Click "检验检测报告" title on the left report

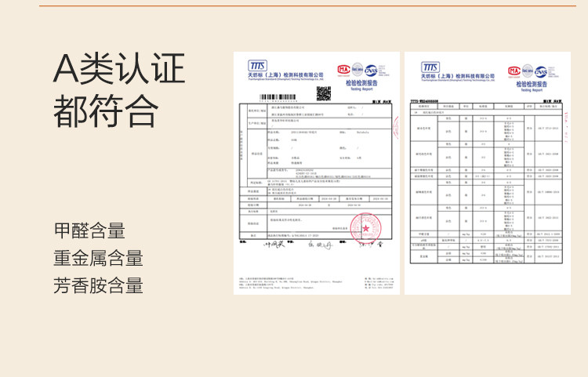click(x=362, y=82)
